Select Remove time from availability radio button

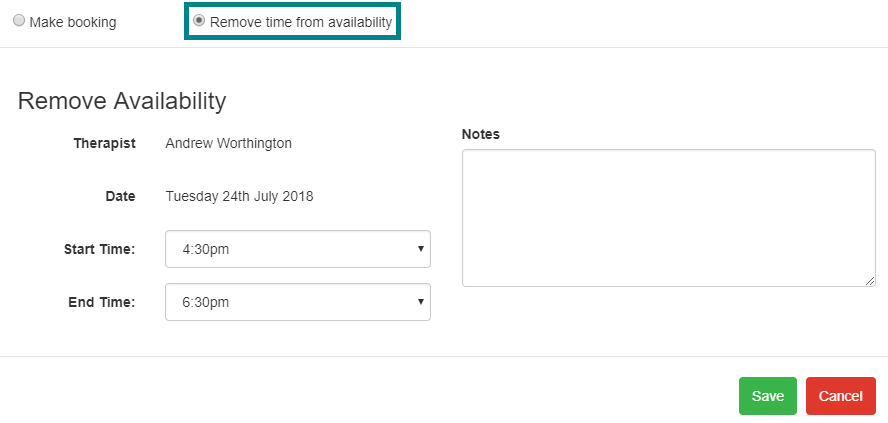click(199, 20)
